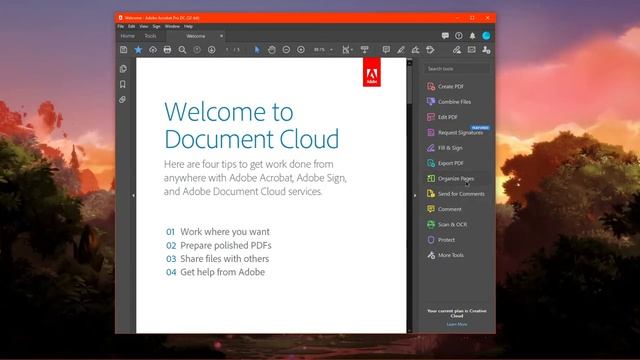Open the chat messages icon at top right
Viewport: 640px width, 360px height.
445,36
